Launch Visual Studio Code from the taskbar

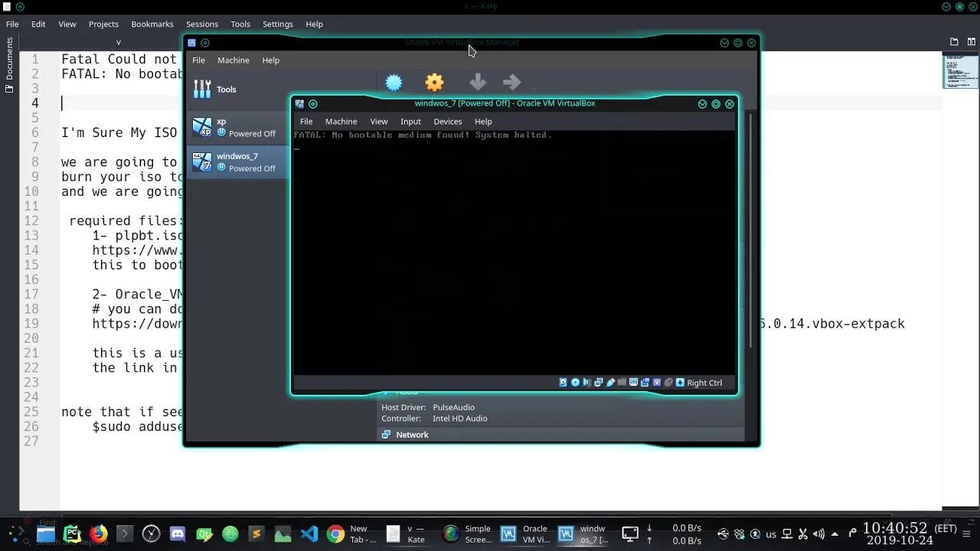(x=309, y=534)
